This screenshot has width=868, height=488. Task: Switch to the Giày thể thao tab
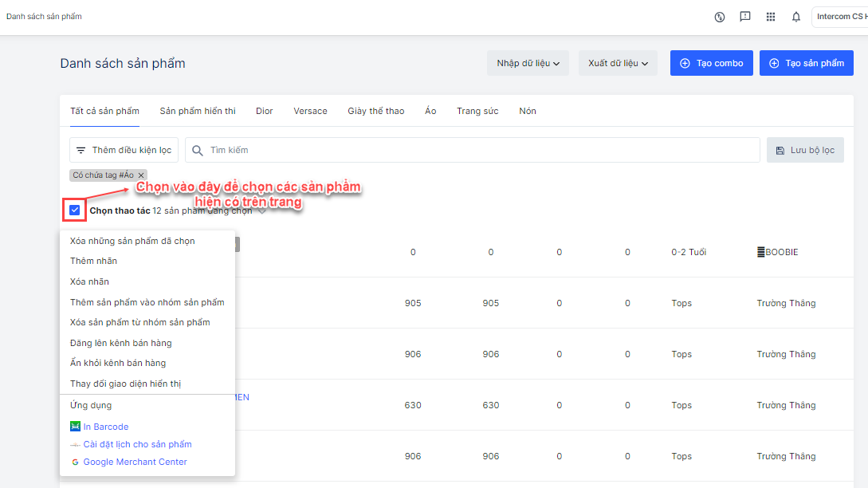[375, 111]
